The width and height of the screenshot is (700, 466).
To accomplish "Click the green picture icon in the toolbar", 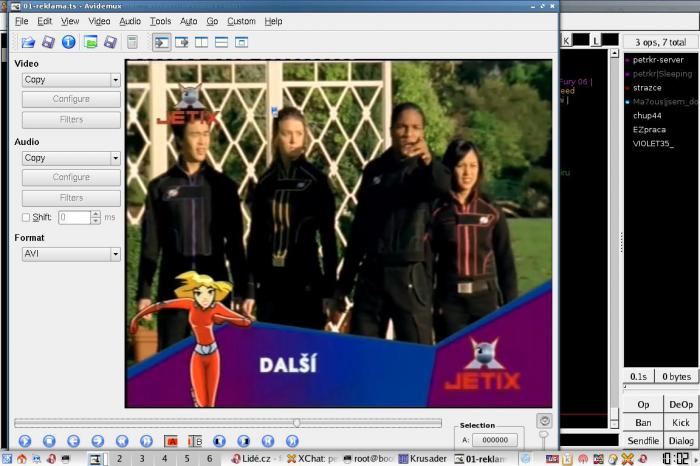I will [x=90, y=42].
